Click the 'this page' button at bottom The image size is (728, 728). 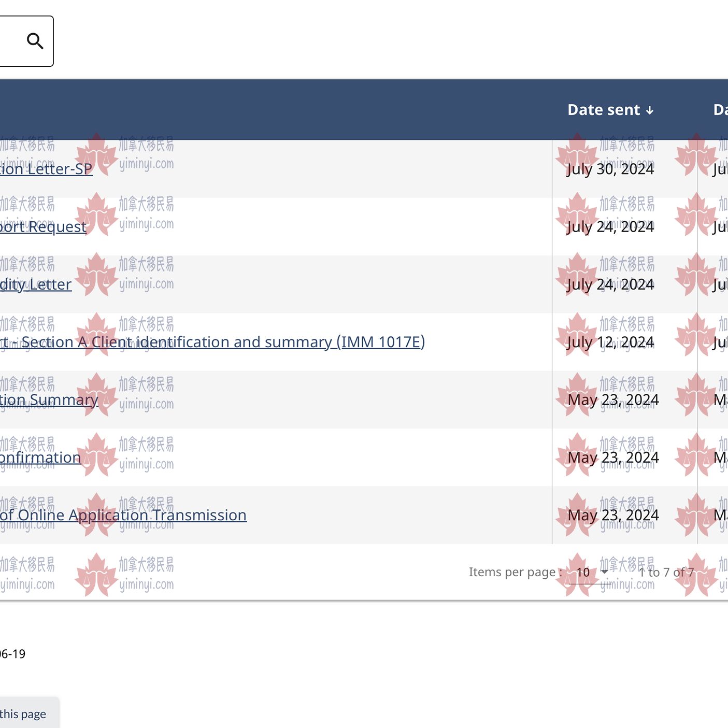click(23, 714)
